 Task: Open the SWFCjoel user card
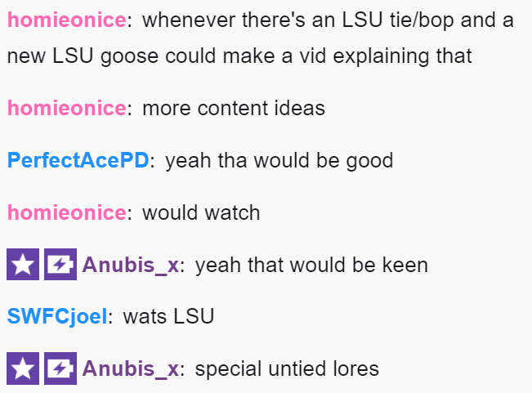57,316
